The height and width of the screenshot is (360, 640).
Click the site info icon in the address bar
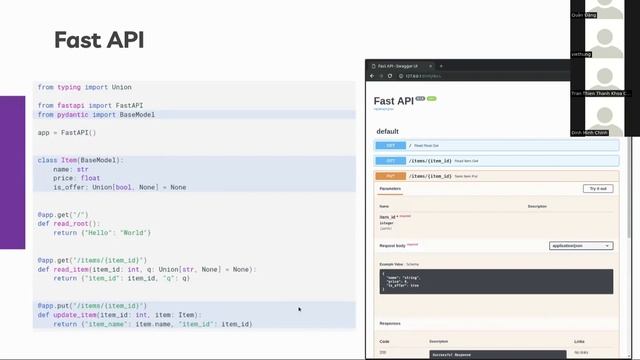401,76
